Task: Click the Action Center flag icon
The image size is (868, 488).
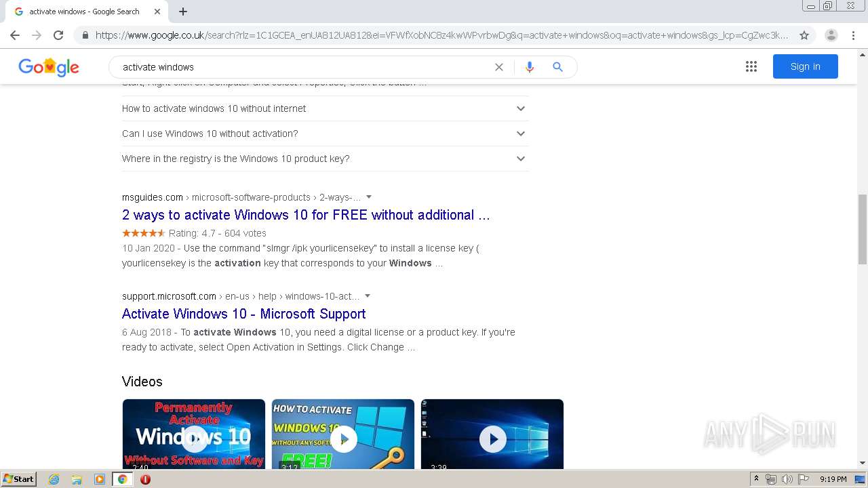Action: [x=804, y=479]
